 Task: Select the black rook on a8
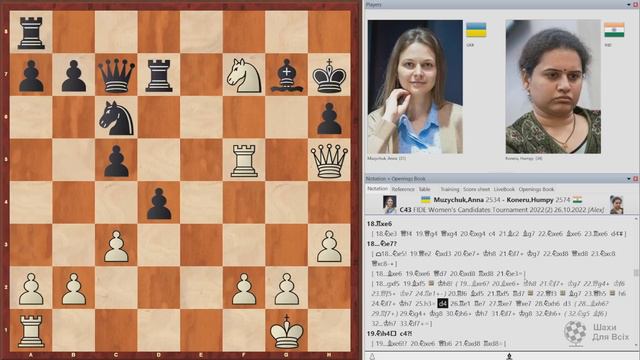tap(31, 33)
